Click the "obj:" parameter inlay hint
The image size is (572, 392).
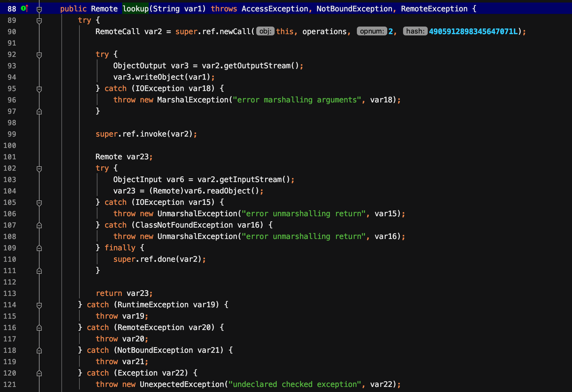point(265,31)
